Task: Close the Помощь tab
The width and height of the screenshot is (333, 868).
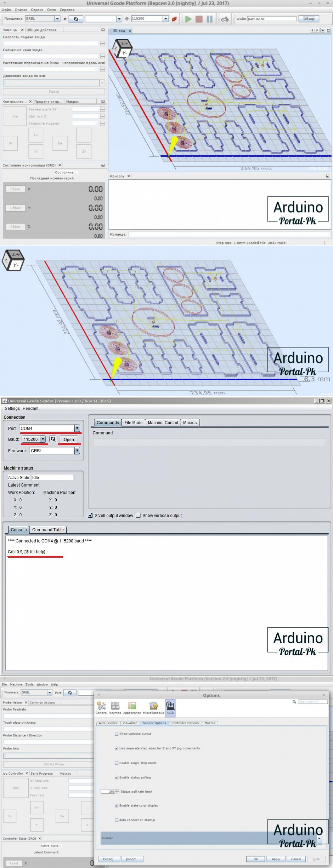Action: pyautogui.click(x=22, y=30)
